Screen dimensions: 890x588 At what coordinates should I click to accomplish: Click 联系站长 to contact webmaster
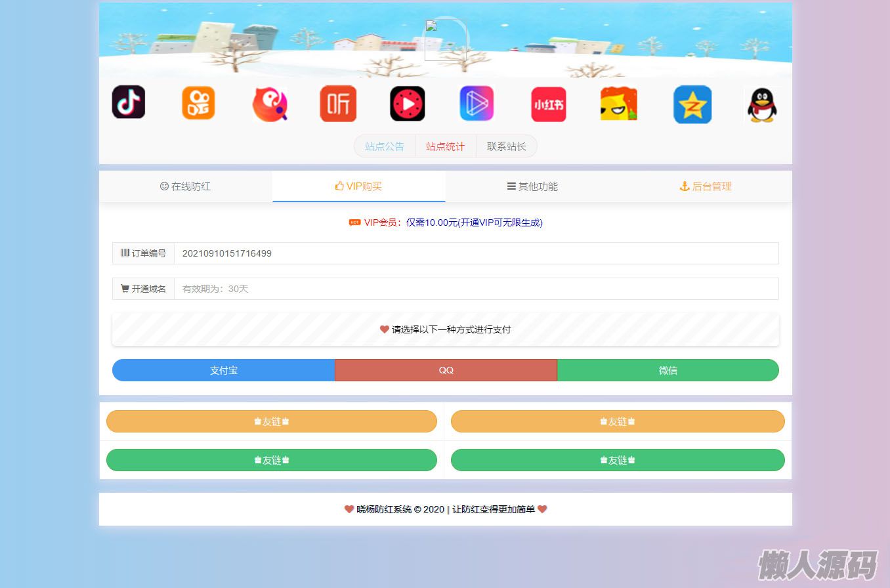tap(507, 146)
